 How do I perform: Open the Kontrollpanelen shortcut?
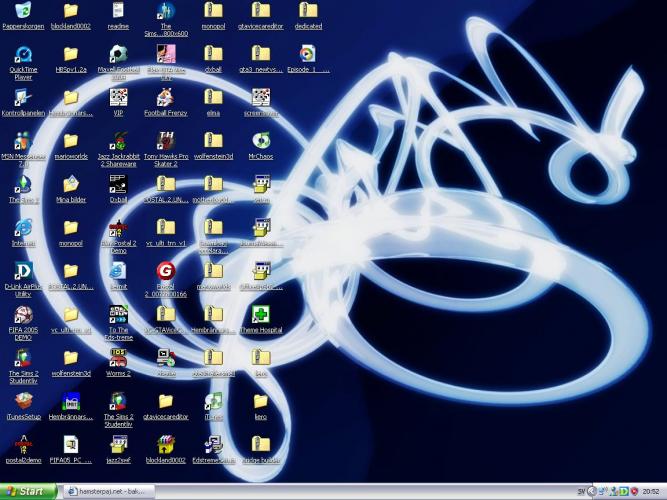[22, 98]
